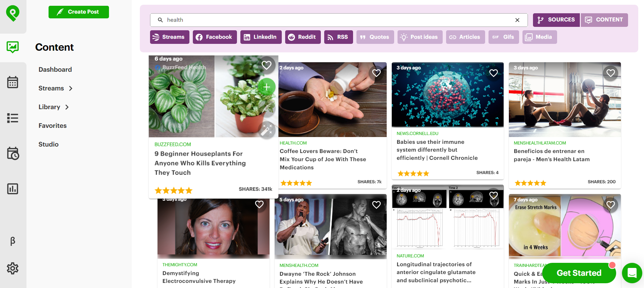Clear the health search query with the X
Screen dimensions: 644x288
click(517, 20)
